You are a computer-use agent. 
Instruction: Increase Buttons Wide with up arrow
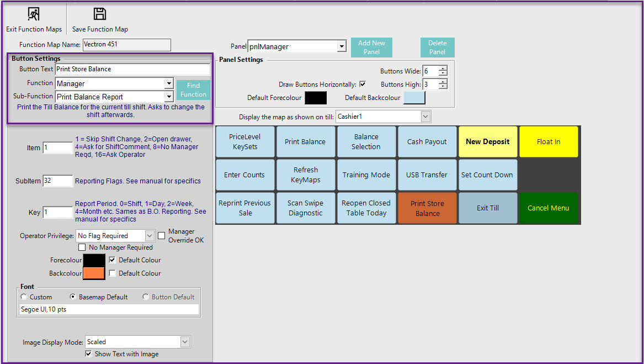click(x=443, y=68)
